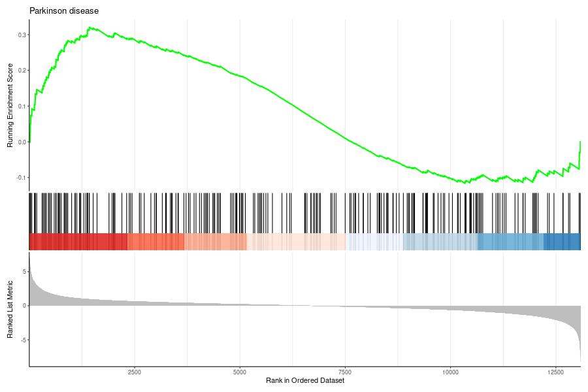Click the light blue color bar segment

(440, 242)
